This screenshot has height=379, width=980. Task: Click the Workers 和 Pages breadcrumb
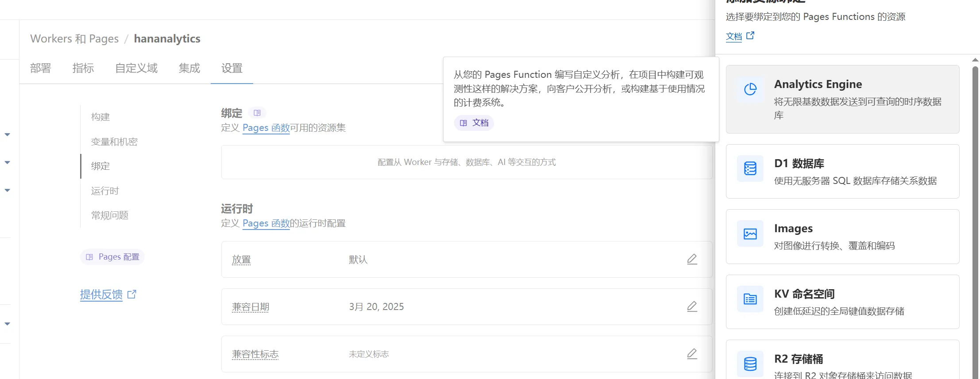[74, 38]
